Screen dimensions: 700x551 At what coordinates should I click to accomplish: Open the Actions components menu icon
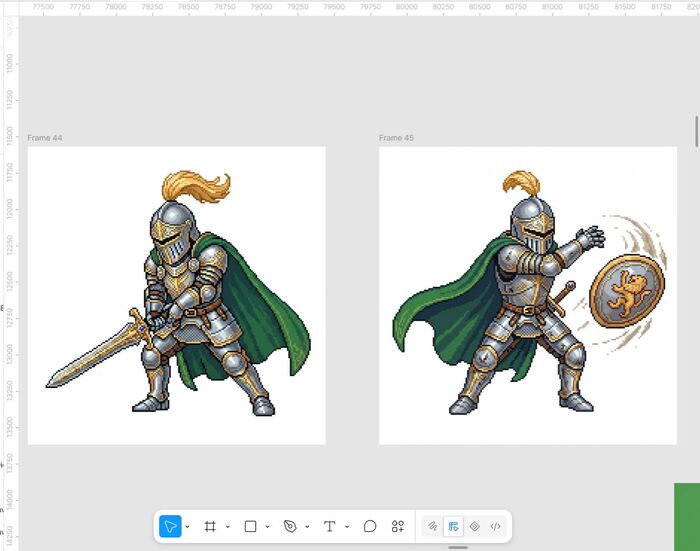397,526
